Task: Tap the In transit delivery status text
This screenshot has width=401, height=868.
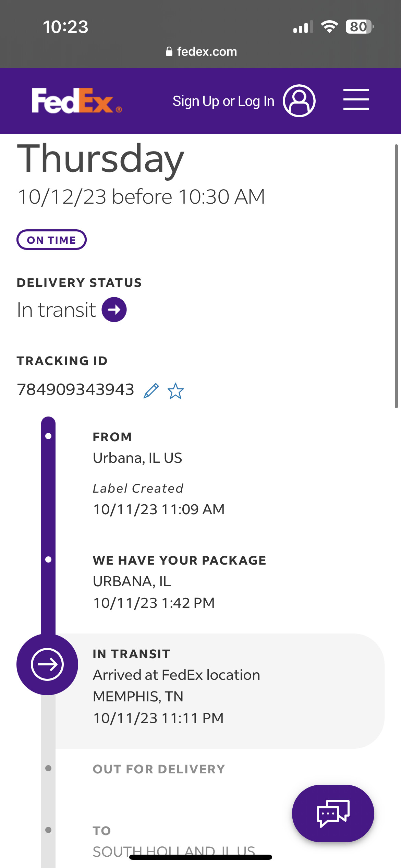Action: 57,310
